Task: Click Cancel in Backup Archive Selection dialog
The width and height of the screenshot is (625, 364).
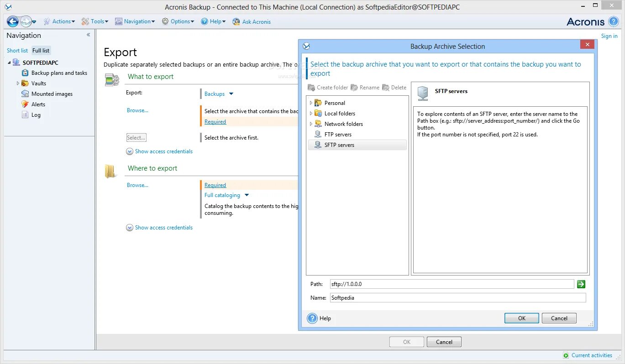Action: tap(559, 318)
